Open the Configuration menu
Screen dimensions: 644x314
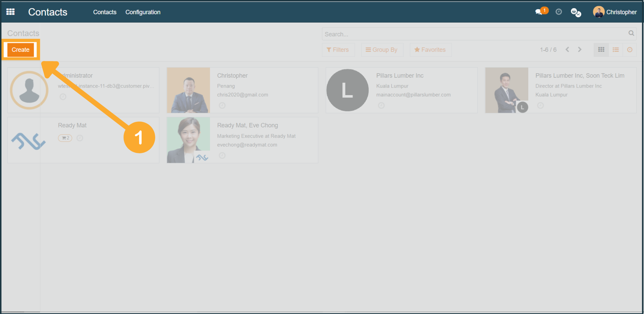click(x=143, y=12)
